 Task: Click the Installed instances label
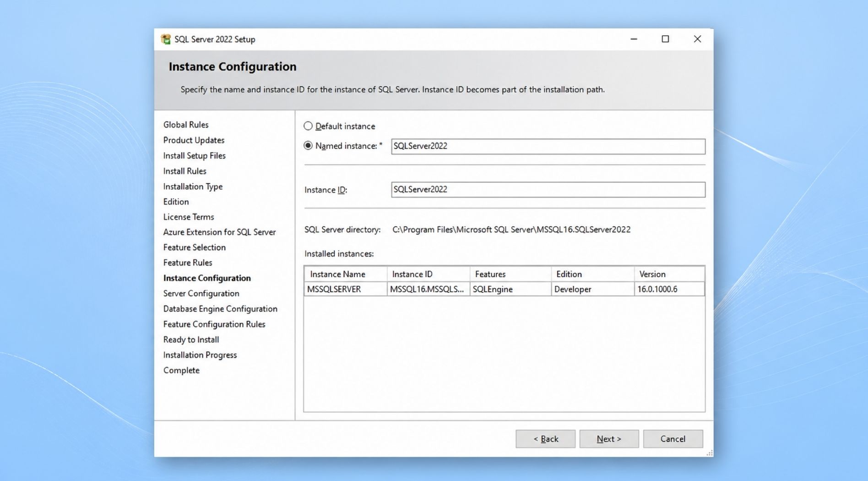pyautogui.click(x=339, y=254)
